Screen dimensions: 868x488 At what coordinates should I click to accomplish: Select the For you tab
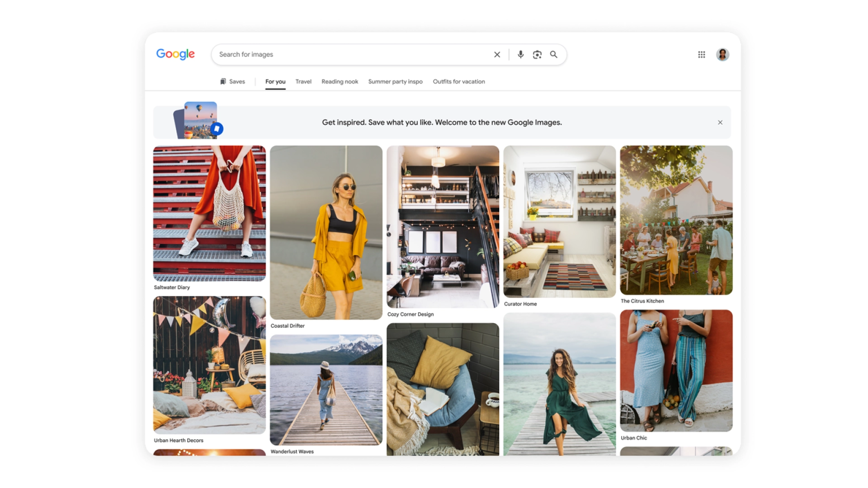(275, 82)
